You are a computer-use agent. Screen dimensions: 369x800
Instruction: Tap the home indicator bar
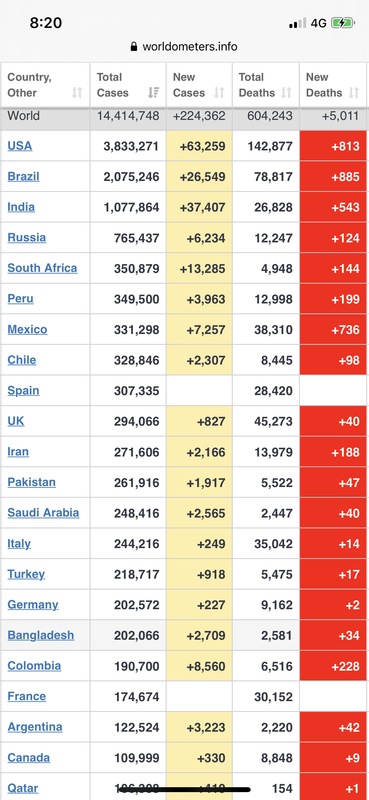[184, 789]
